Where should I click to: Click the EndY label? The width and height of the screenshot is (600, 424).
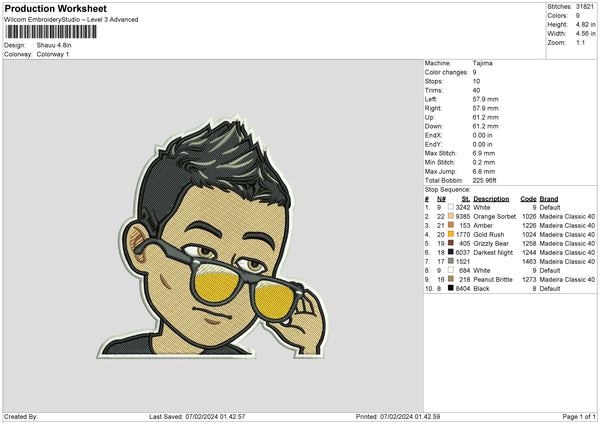click(433, 144)
